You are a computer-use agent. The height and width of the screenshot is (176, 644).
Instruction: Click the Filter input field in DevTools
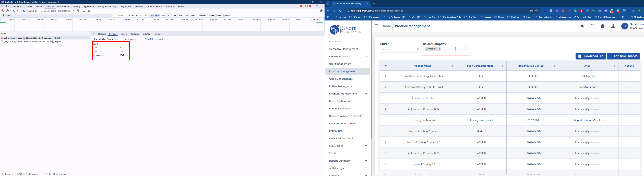click(x=57, y=15)
